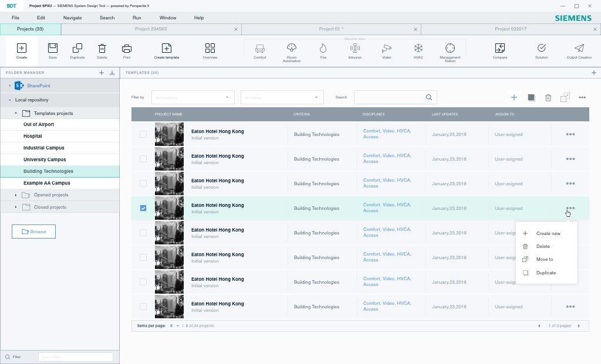
Task: Click the Type to filter input
Action: (76, 357)
